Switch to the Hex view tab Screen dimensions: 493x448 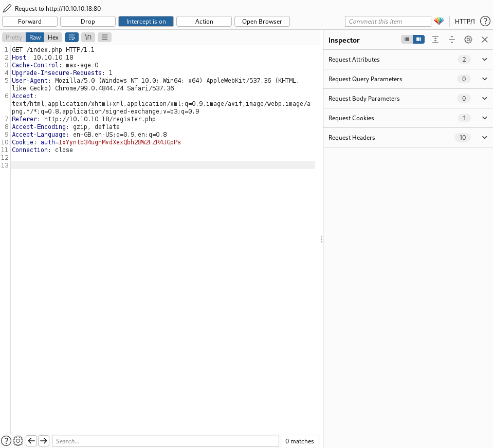[x=53, y=38]
